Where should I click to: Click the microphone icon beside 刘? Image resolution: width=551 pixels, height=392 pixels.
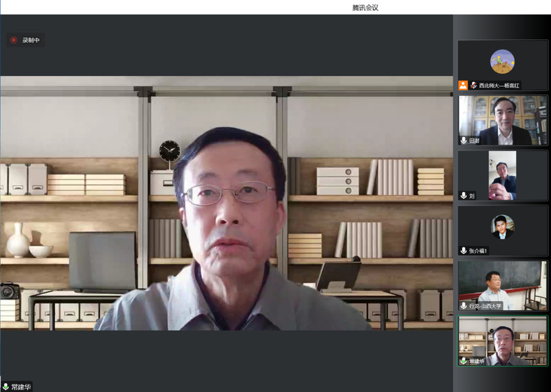[463, 196]
